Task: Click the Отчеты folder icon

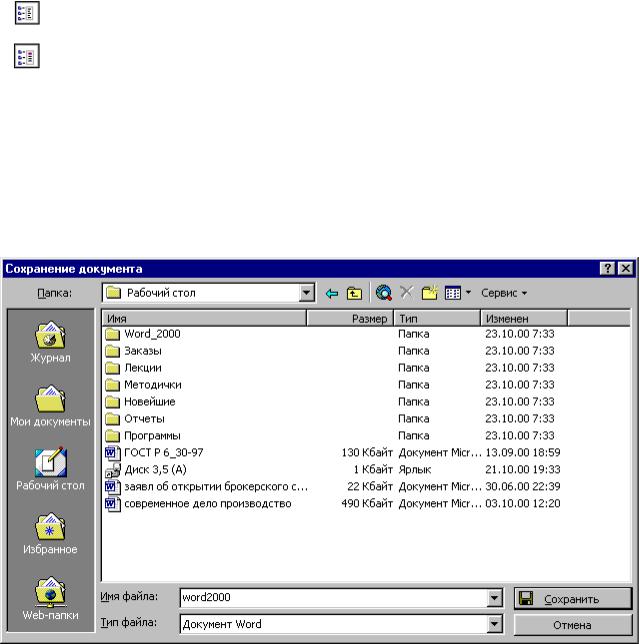Action: click(112, 419)
